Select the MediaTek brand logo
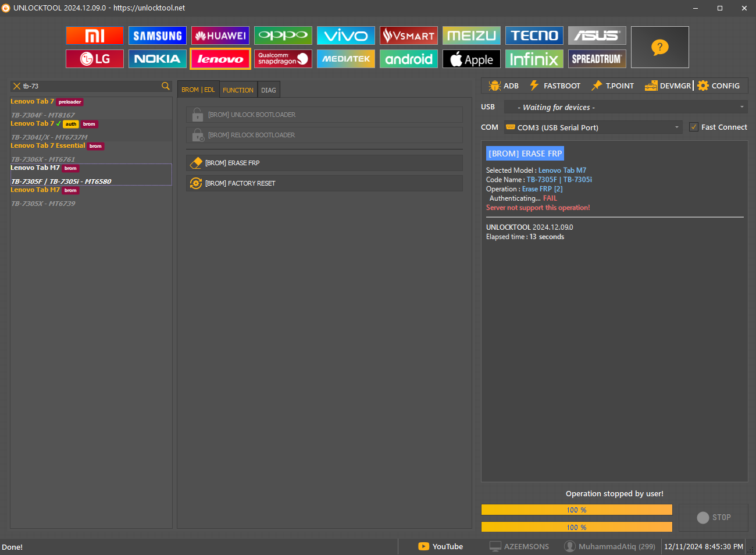 coord(346,59)
